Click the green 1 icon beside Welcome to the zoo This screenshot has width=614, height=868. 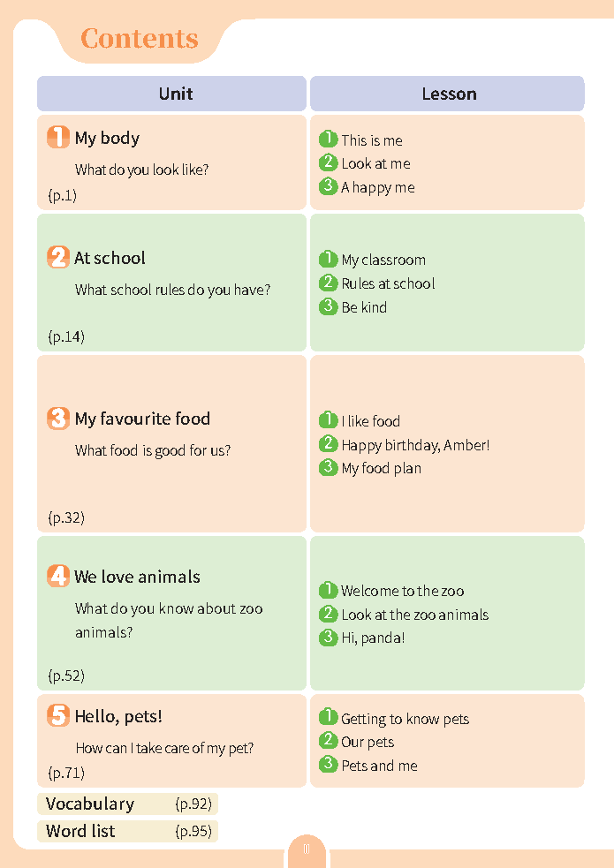[x=329, y=591]
